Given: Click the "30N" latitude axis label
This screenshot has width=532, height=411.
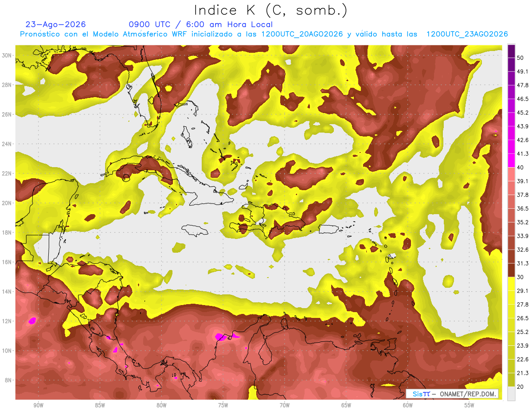Looking at the screenshot, I should coord(7,55).
